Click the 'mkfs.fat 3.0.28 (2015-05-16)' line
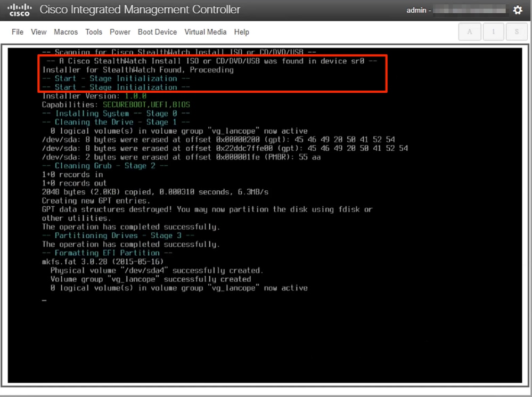Screen dimensions: 532x397 [103, 262]
